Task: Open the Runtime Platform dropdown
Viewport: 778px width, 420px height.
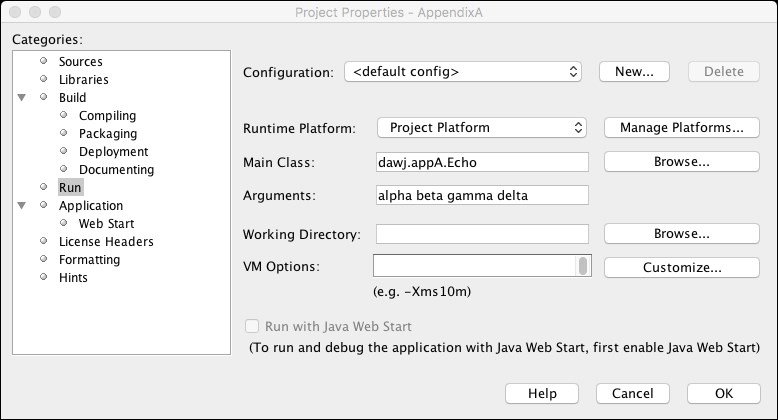Action: (482, 128)
